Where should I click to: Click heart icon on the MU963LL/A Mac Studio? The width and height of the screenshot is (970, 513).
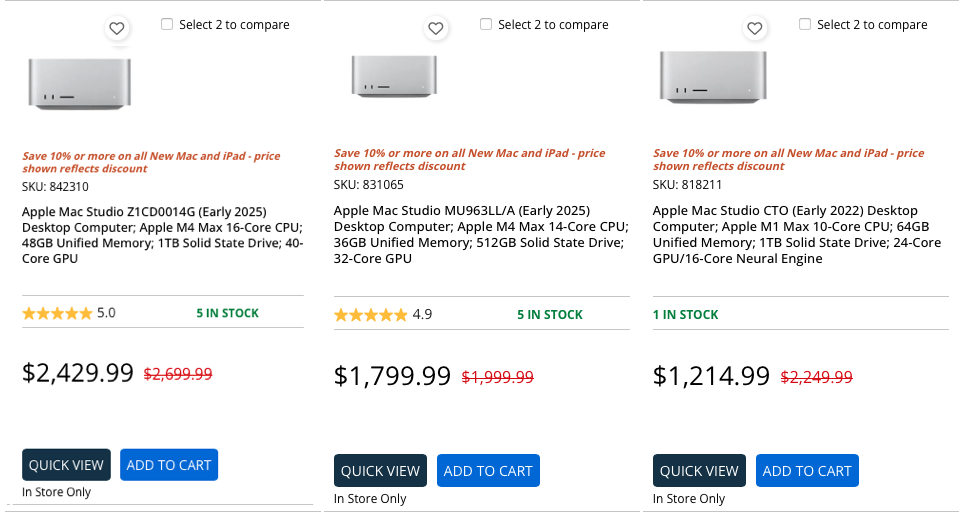click(435, 29)
